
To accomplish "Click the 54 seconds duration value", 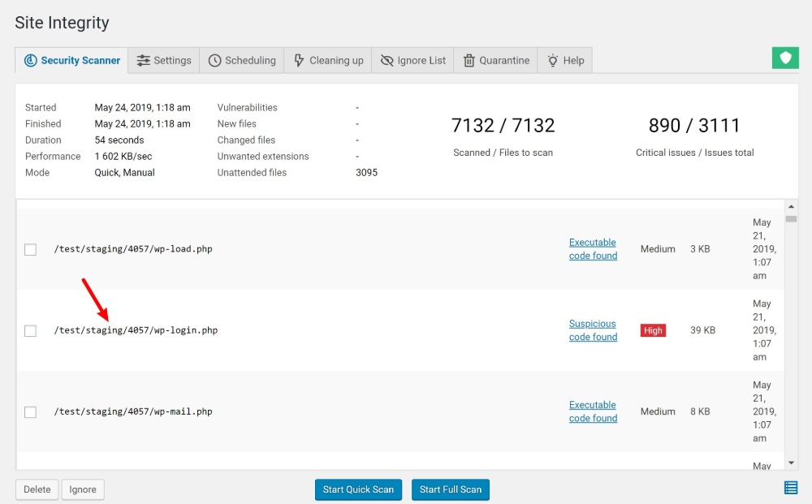I will point(119,140).
